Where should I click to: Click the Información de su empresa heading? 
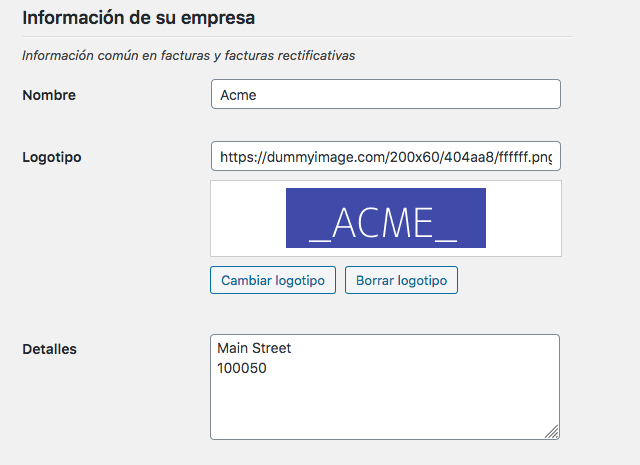[138, 18]
